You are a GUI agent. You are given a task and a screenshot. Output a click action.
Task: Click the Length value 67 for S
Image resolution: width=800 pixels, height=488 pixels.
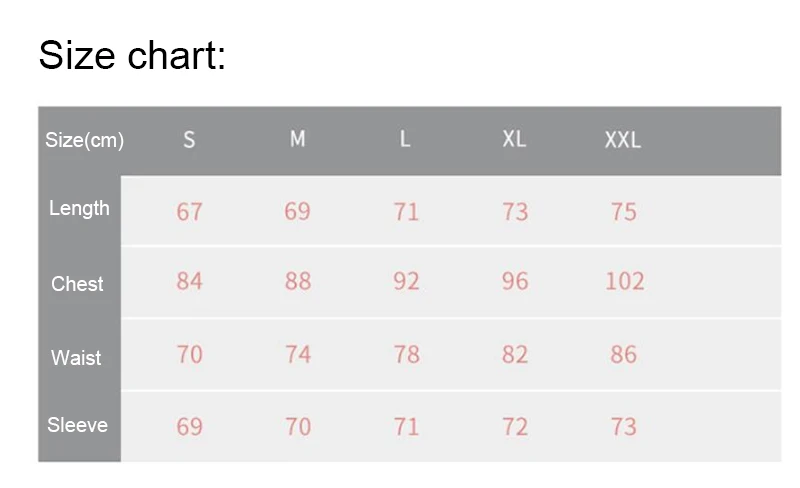click(189, 211)
